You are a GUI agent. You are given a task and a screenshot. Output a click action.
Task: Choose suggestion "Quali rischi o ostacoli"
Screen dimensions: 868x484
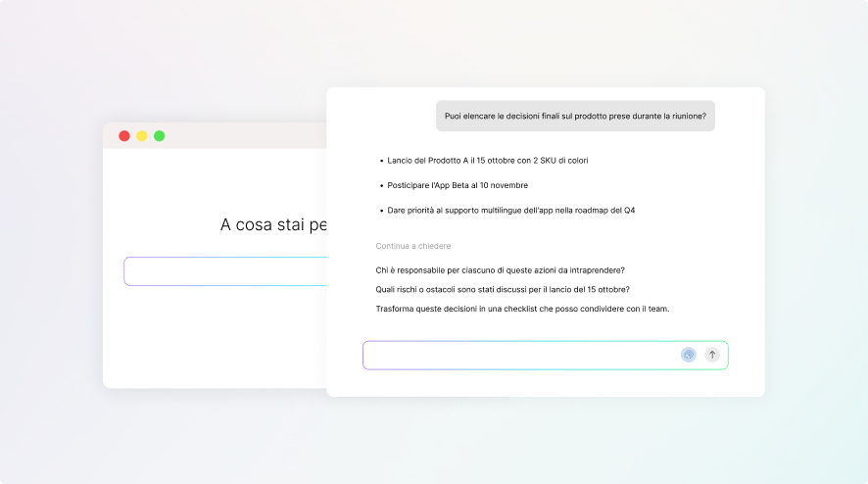(x=502, y=289)
